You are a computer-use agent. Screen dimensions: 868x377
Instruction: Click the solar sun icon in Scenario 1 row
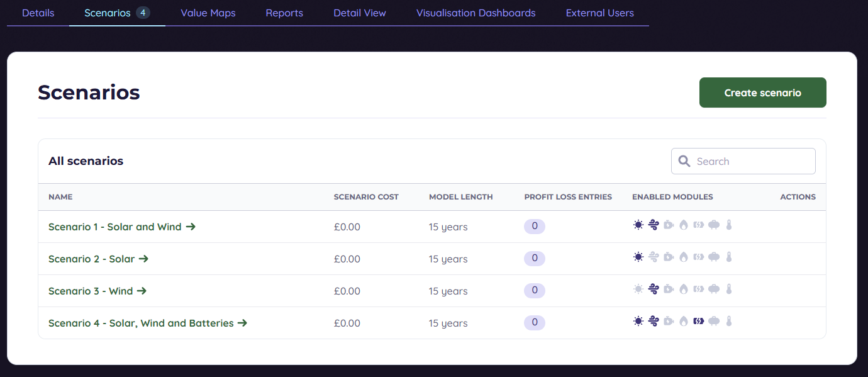638,225
